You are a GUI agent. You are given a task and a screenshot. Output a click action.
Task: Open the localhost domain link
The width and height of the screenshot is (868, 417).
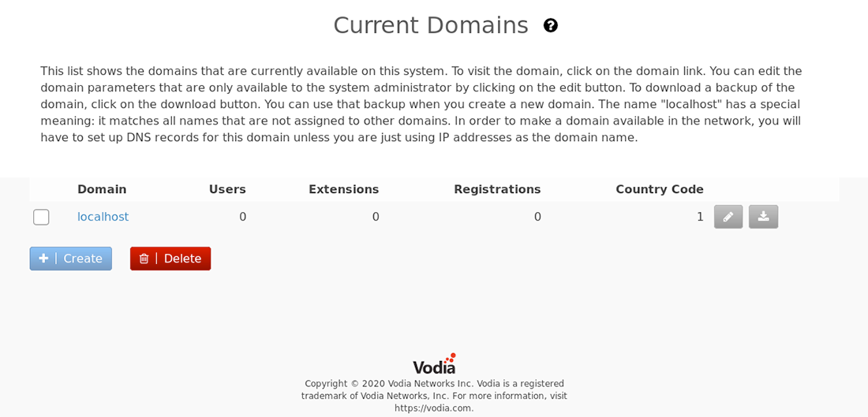103,217
